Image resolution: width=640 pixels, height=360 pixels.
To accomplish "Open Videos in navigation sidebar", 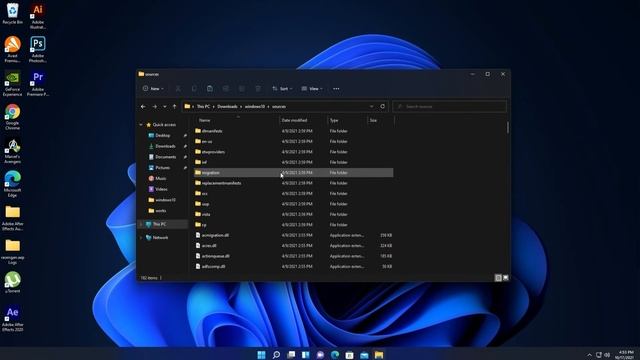I will (161, 189).
